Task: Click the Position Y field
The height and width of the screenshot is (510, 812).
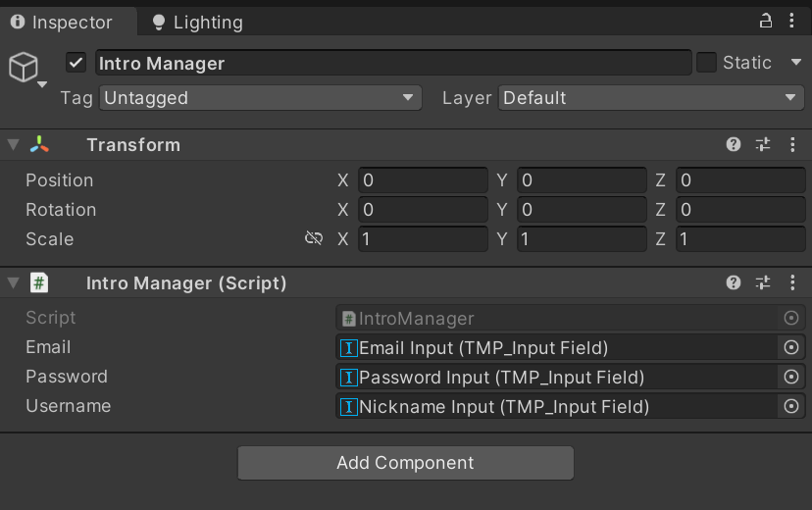Action: (x=583, y=179)
